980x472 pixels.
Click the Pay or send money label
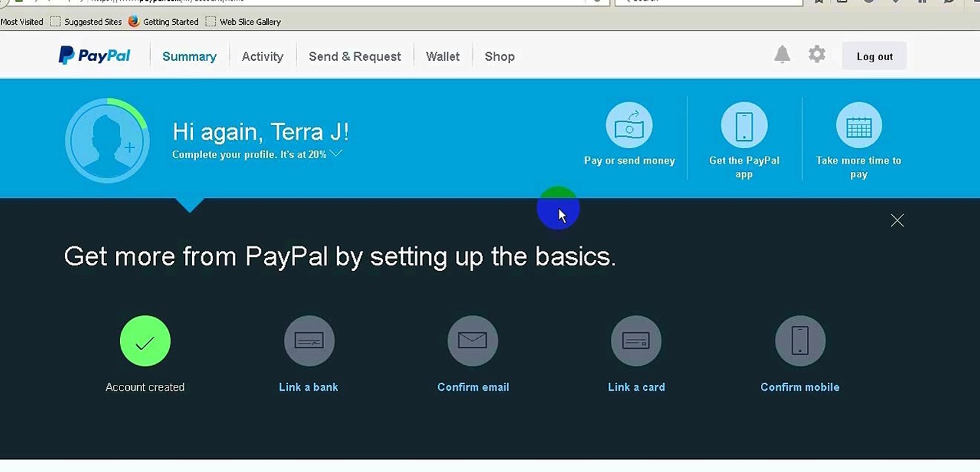click(630, 161)
